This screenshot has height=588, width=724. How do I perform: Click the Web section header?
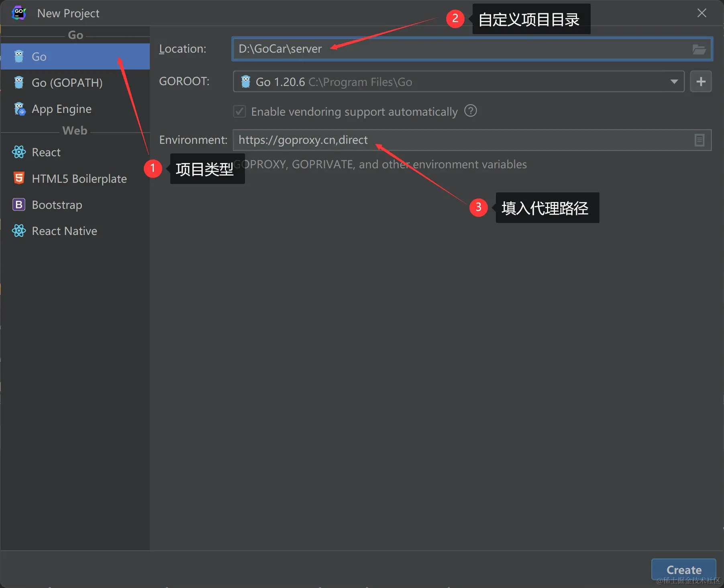click(75, 131)
